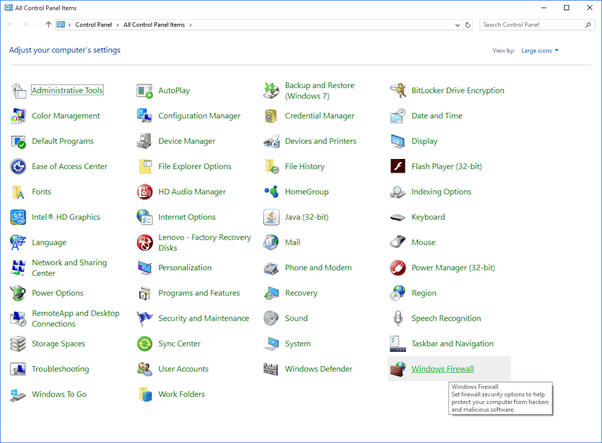Open the Internet Options link
The width and height of the screenshot is (602, 443).
(187, 217)
